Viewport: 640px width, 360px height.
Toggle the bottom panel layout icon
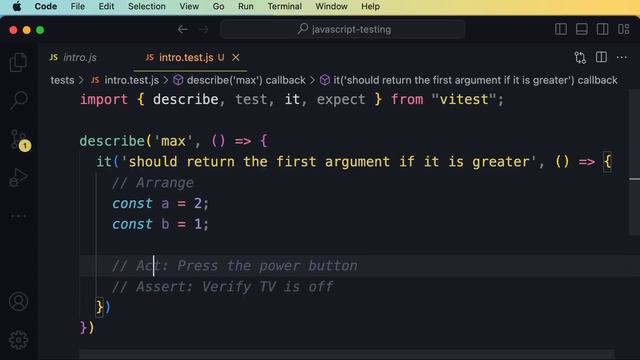click(x=582, y=29)
